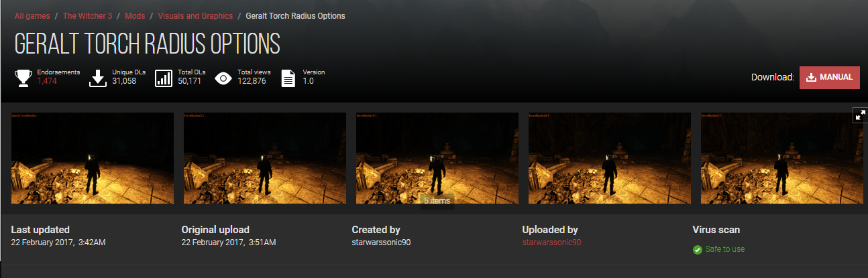Screen dimensions: 868x278
Task: Click the Manual download button
Action: pos(830,77)
